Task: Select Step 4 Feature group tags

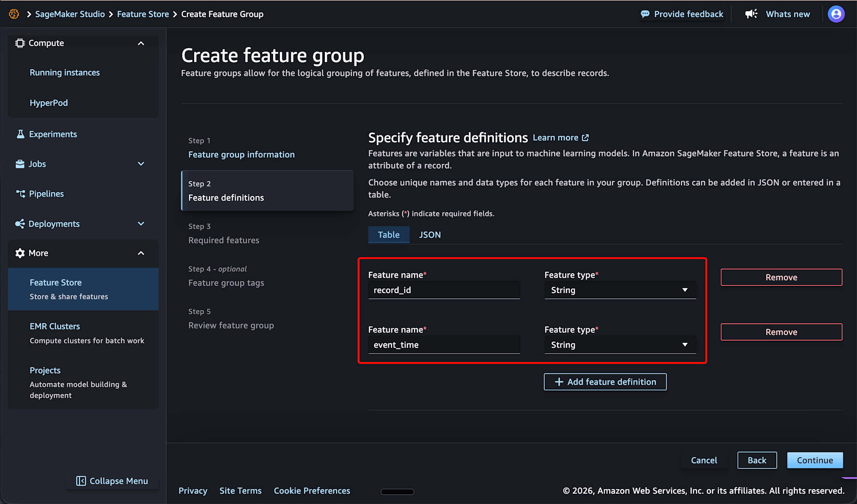Action: tap(226, 283)
